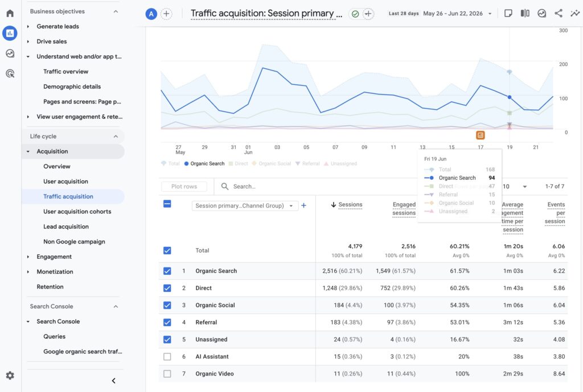
Task: Check the AI Assistant row checkbox
Action: point(167,356)
